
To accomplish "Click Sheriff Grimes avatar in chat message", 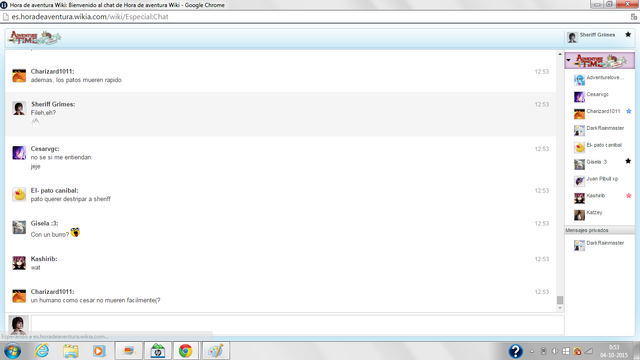I will click(19, 108).
